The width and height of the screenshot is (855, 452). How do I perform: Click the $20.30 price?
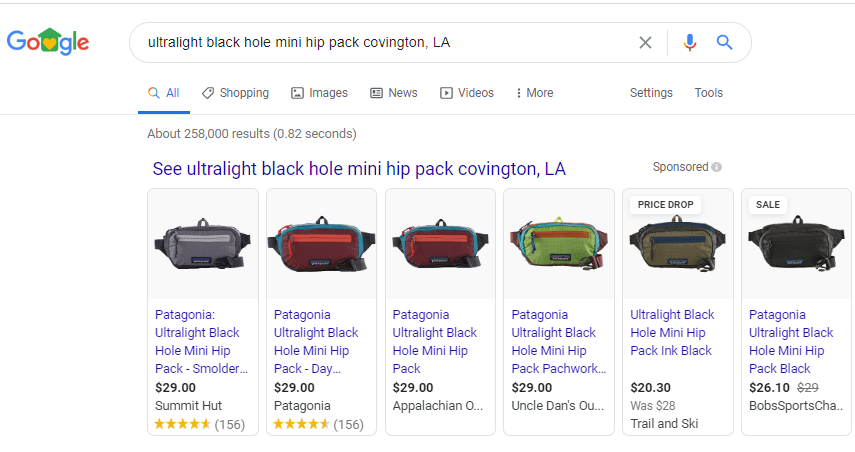[x=651, y=388]
